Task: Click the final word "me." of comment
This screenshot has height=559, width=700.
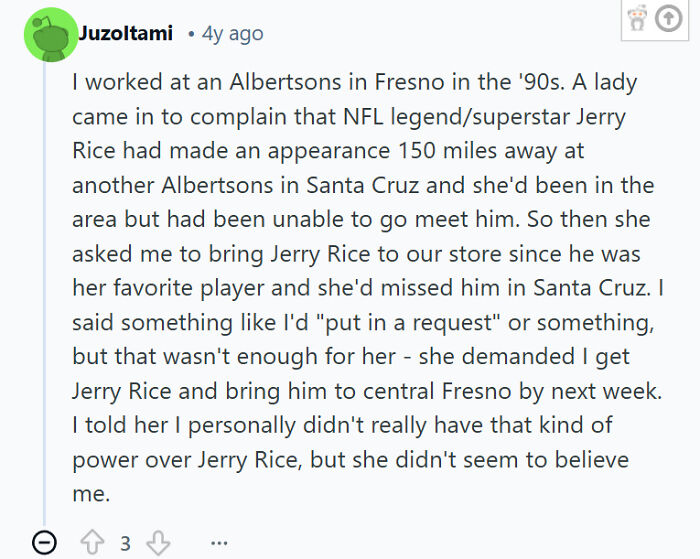Action: pos(88,494)
